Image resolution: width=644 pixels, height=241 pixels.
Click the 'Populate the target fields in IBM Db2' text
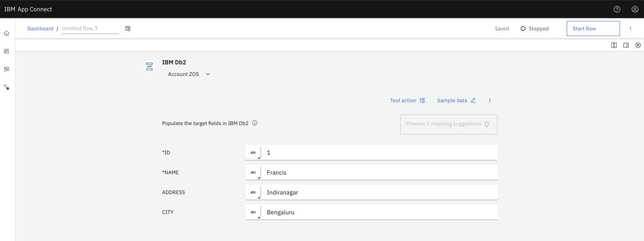click(205, 123)
